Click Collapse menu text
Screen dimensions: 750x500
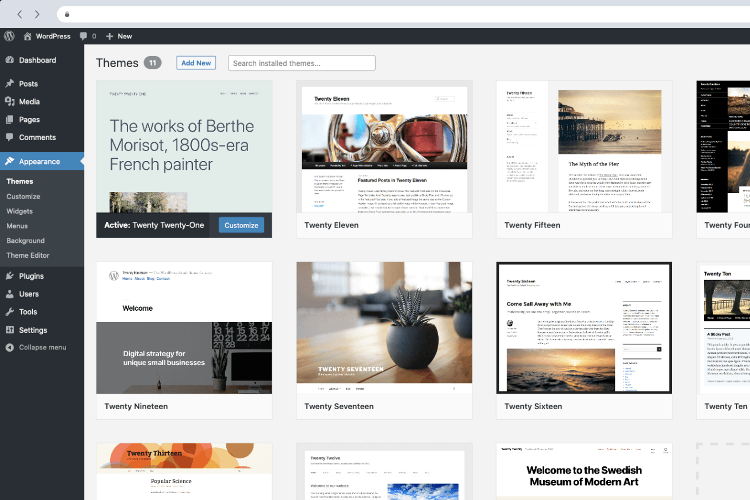coord(43,347)
